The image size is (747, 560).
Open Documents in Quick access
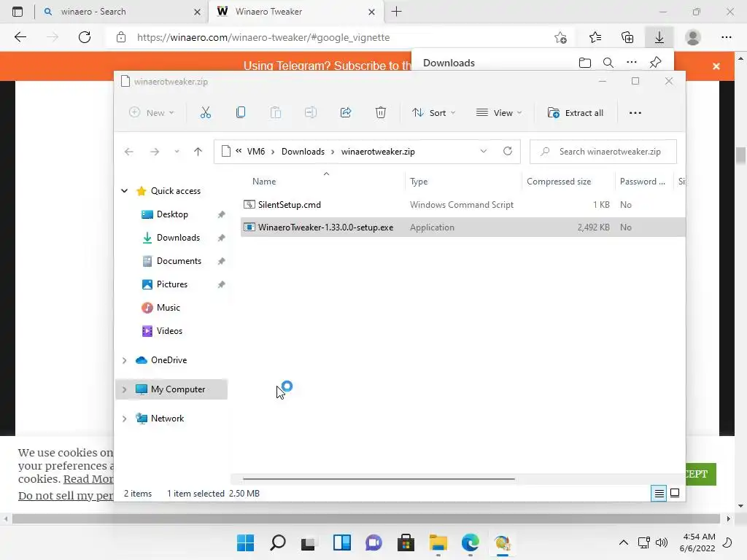pyautogui.click(x=179, y=261)
